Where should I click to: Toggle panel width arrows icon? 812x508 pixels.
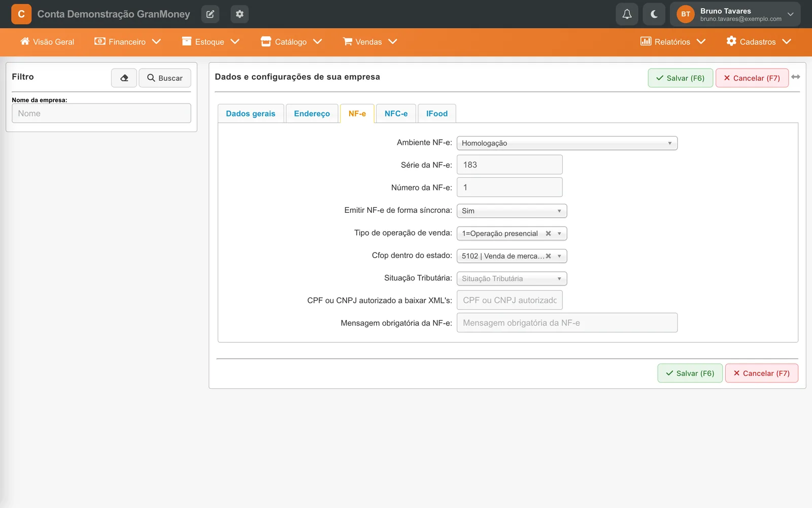[796, 77]
